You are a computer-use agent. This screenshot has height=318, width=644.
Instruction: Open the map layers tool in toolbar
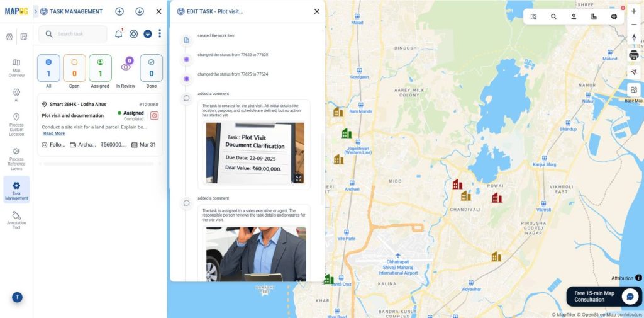pyautogui.click(x=533, y=16)
